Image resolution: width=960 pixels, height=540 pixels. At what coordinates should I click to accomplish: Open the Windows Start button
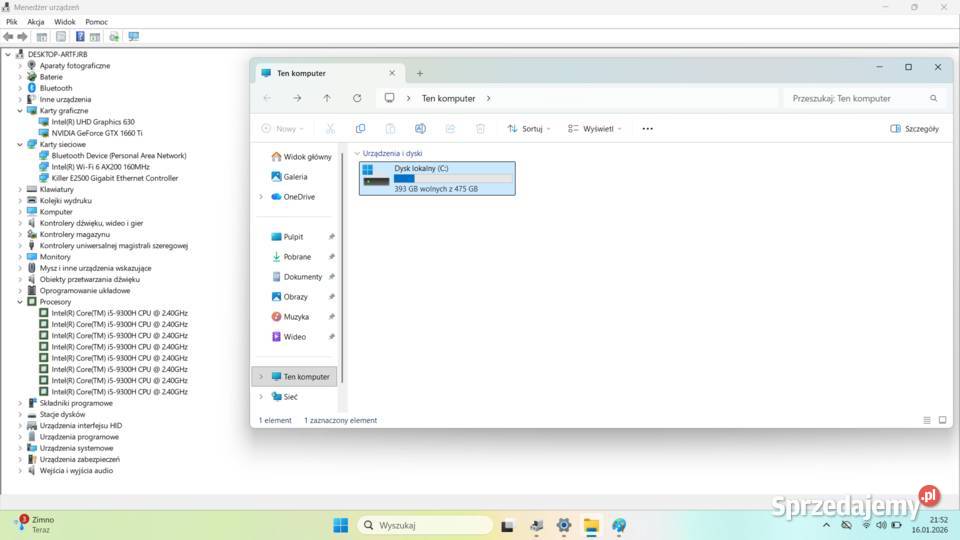point(341,525)
